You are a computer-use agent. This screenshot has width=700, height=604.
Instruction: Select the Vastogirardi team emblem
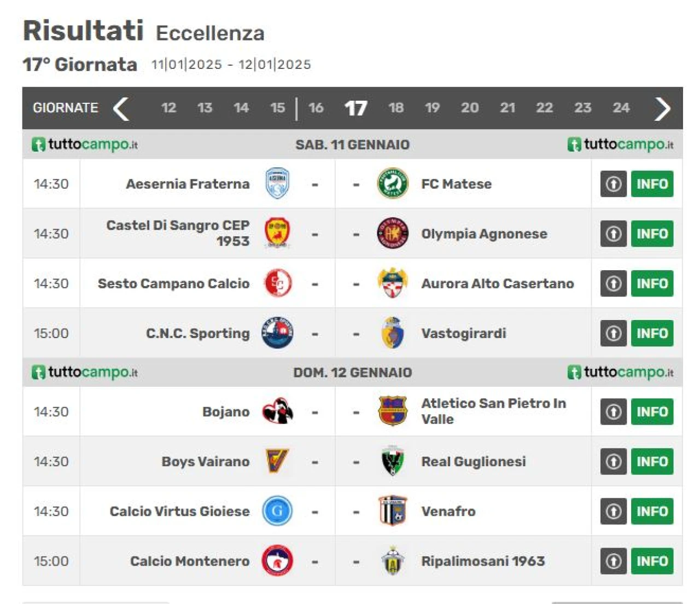pyautogui.click(x=392, y=333)
